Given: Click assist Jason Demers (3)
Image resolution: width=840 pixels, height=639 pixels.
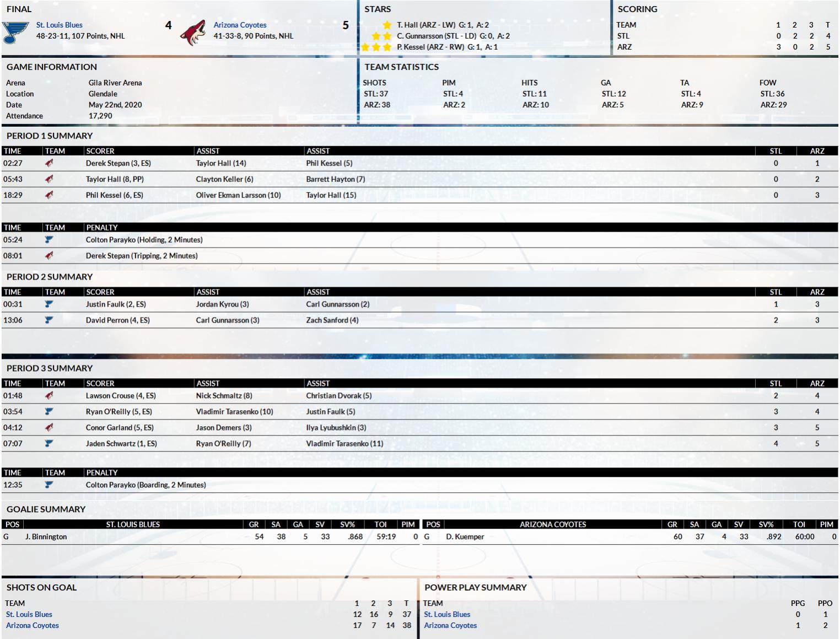Looking at the screenshot, I should (224, 428).
